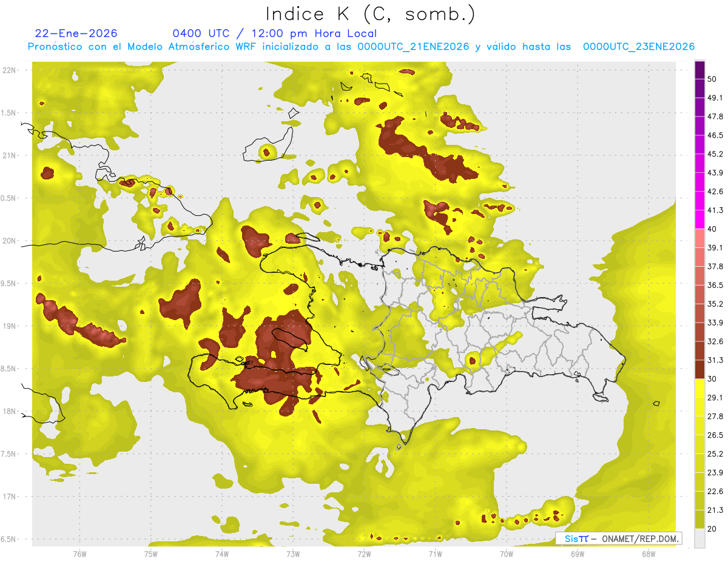Click the legend value "50"

tap(712, 79)
